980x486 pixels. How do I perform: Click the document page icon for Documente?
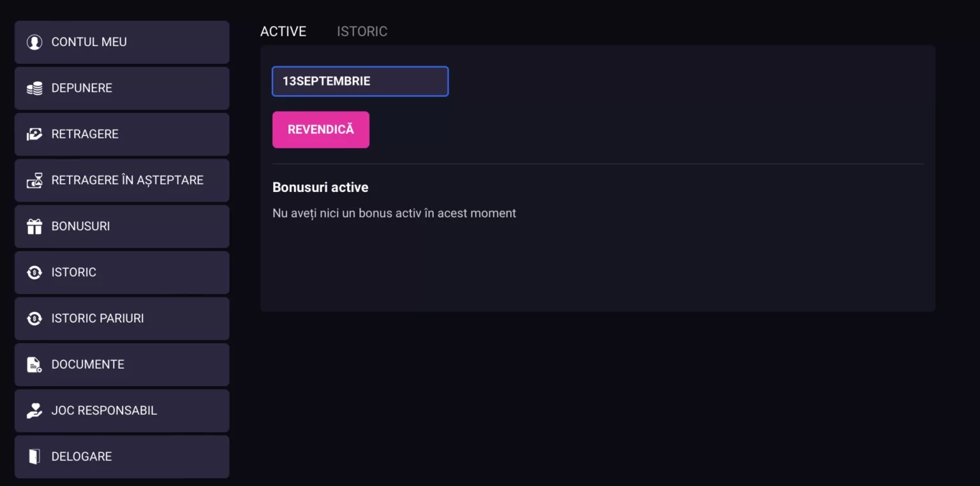34,364
